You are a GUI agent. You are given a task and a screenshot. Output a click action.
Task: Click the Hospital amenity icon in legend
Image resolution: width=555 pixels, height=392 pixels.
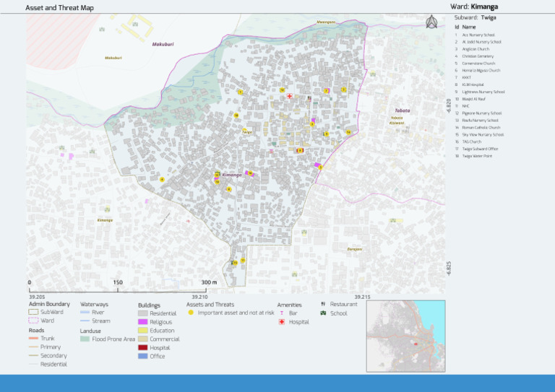pyautogui.click(x=282, y=322)
